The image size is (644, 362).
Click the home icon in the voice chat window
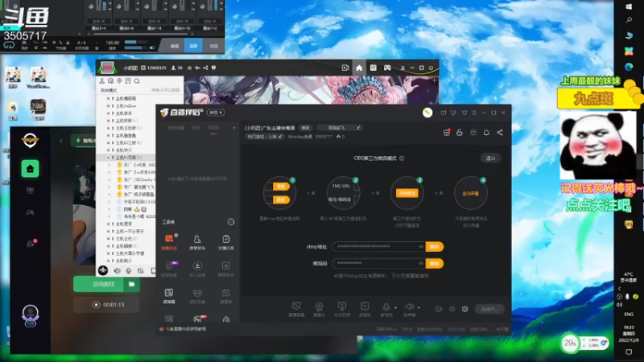click(359, 68)
